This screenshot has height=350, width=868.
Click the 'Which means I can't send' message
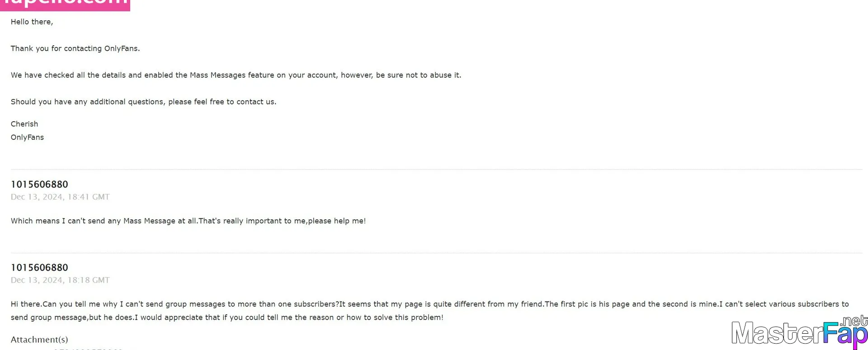coord(188,221)
